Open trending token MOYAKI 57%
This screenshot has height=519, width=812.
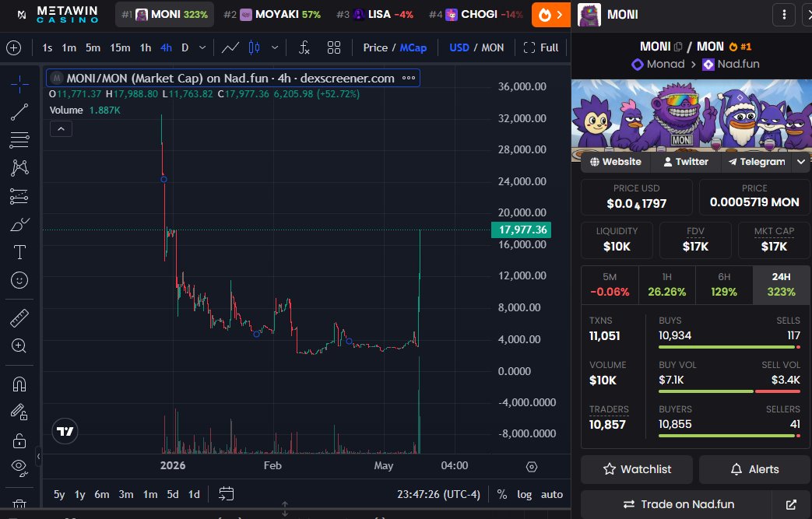tap(272, 15)
